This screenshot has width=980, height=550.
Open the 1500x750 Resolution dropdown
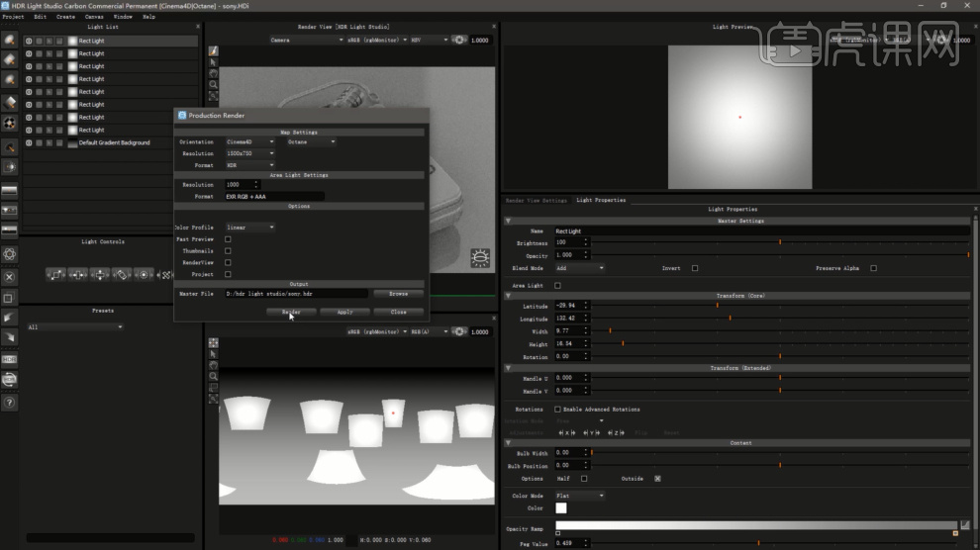pos(250,153)
